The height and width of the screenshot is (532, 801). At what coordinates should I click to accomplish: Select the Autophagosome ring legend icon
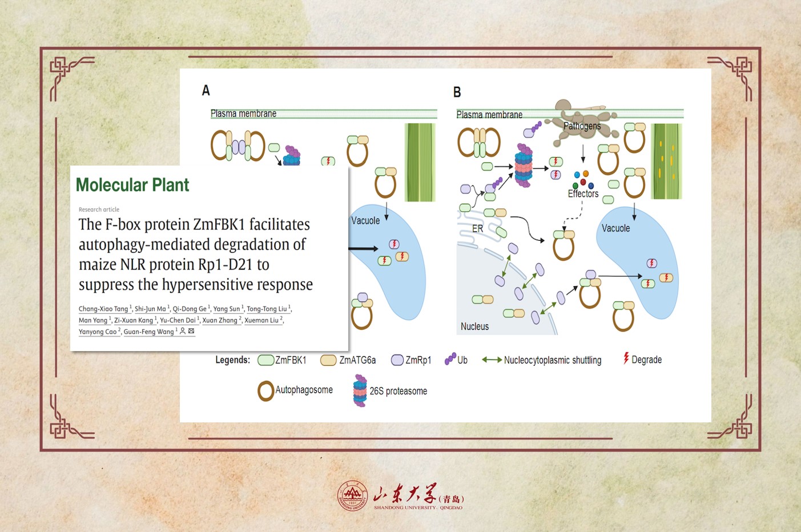[x=265, y=391]
